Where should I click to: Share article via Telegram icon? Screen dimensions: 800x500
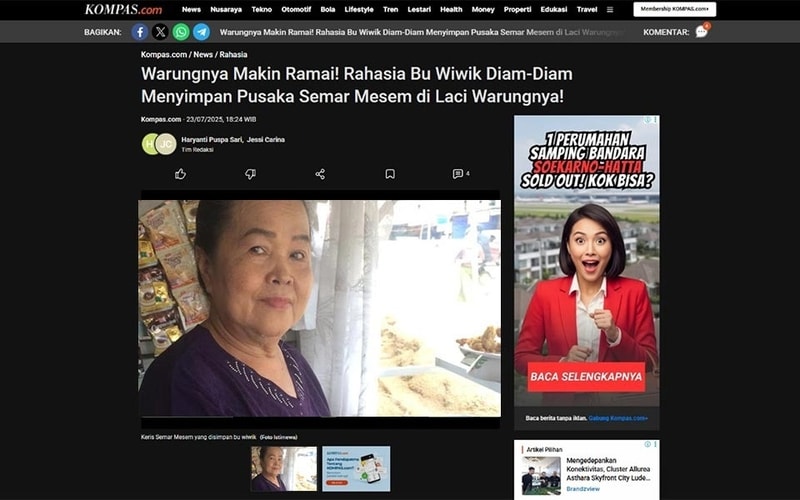(201, 32)
